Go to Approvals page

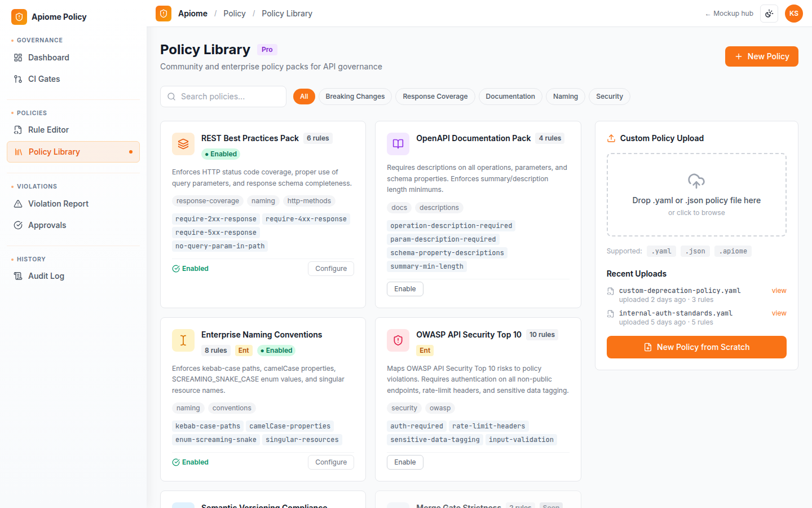73,225
